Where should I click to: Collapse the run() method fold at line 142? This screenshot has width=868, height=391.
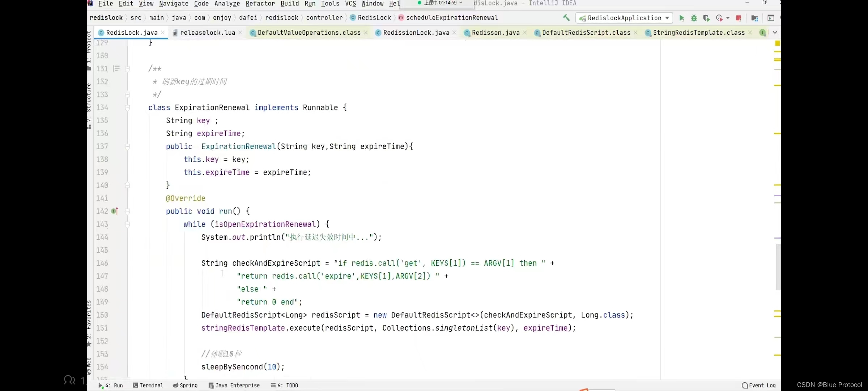127,211
